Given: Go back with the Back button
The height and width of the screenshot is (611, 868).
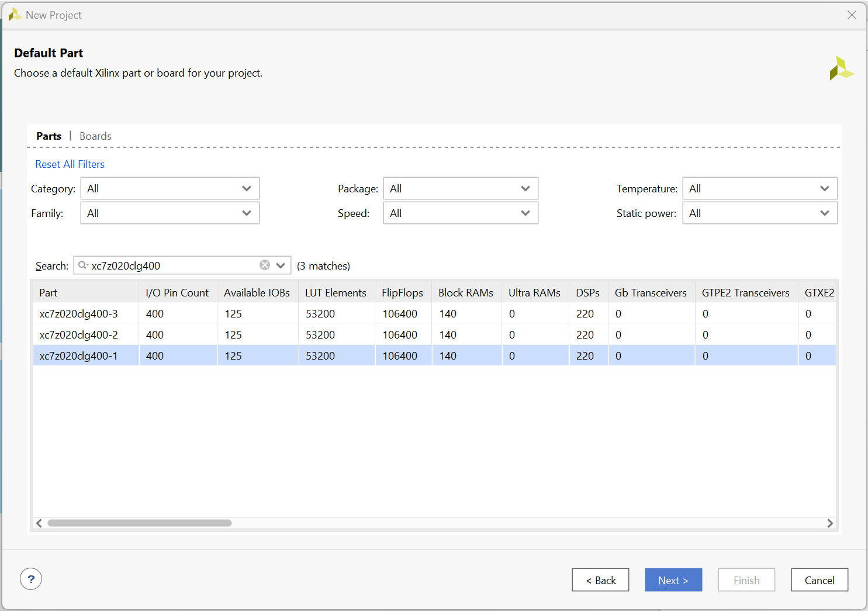Looking at the screenshot, I should [600, 580].
